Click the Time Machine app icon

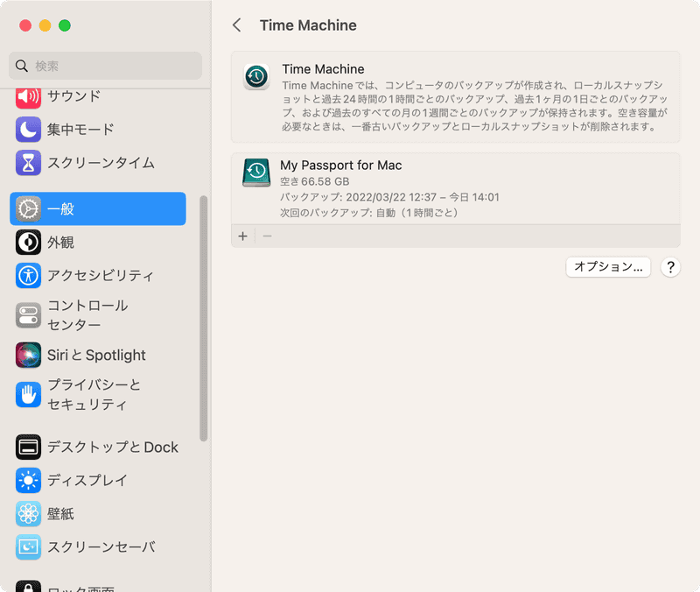tap(255, 77)
